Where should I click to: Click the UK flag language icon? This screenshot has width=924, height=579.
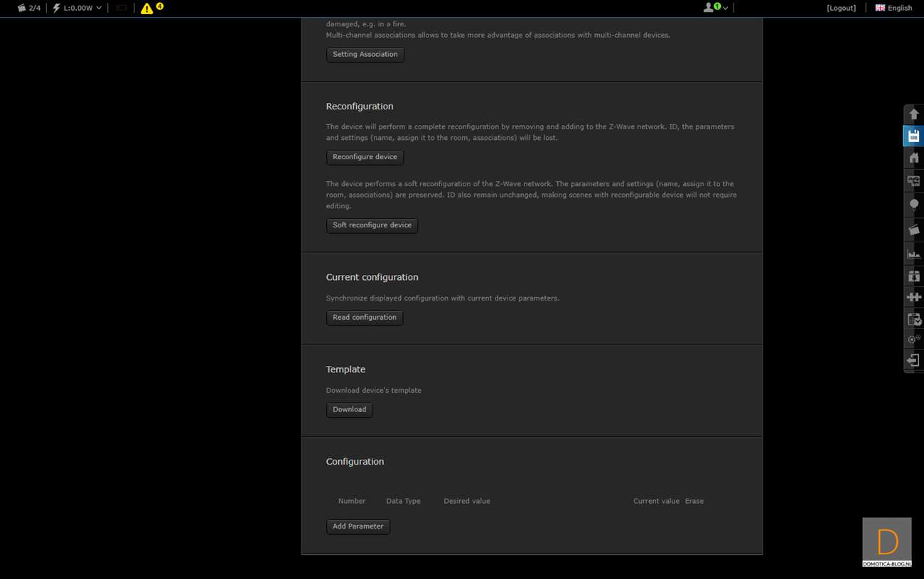[x=880, y=8]
